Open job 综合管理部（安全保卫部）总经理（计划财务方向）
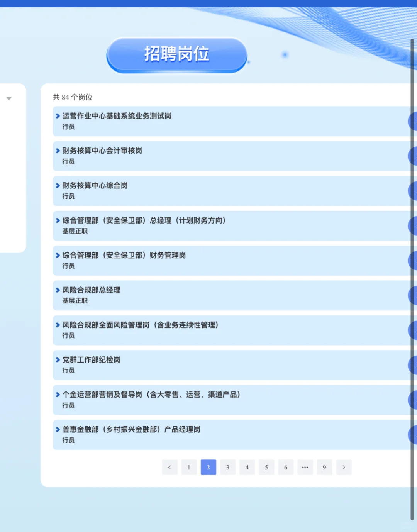 click(x=144, y=220)
